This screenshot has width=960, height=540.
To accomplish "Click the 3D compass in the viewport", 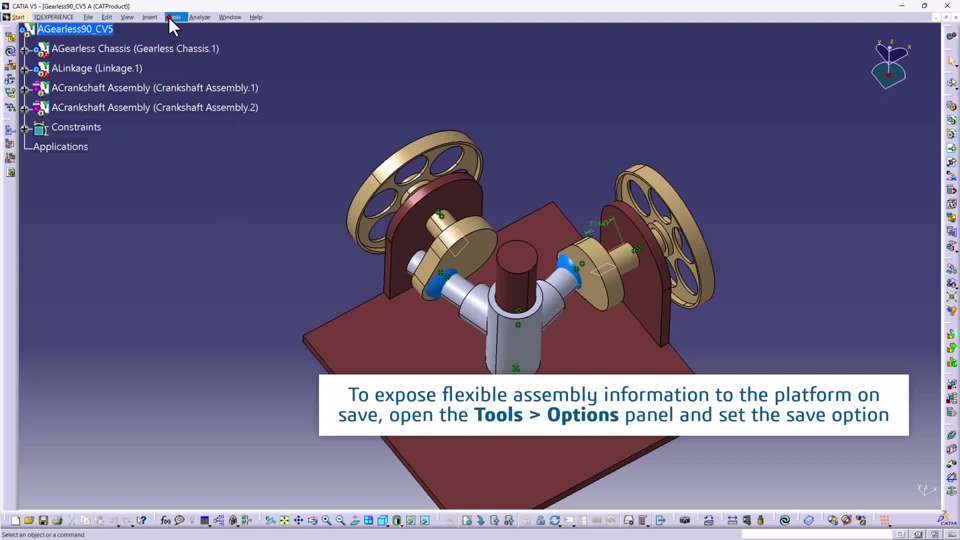I will click(890, 64).
